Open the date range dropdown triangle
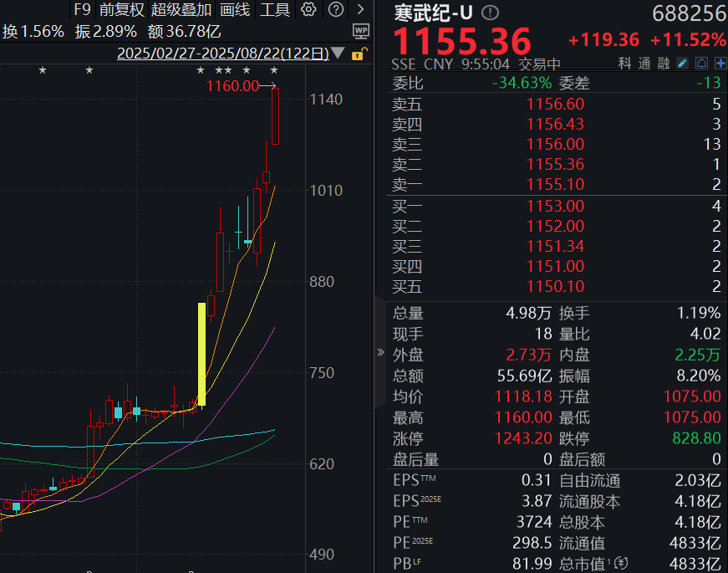This screenshot has width=728, height=573. pyautogui.click(x=338, y=53)
